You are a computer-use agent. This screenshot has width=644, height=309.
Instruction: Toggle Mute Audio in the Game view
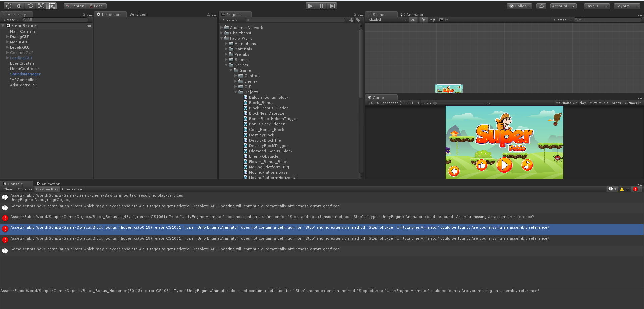pyautogui.click(x=599, y=103)
